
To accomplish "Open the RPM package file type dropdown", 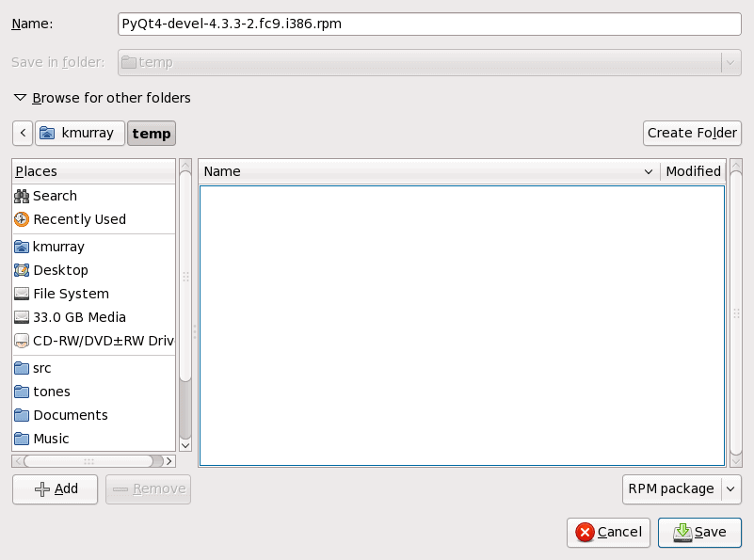I will (681, 488).
